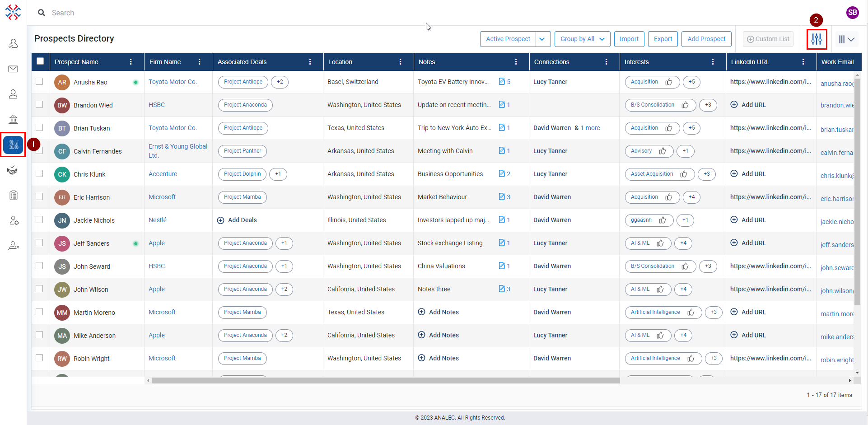Open the Group by All dropdown

click(x=583, y=39)
